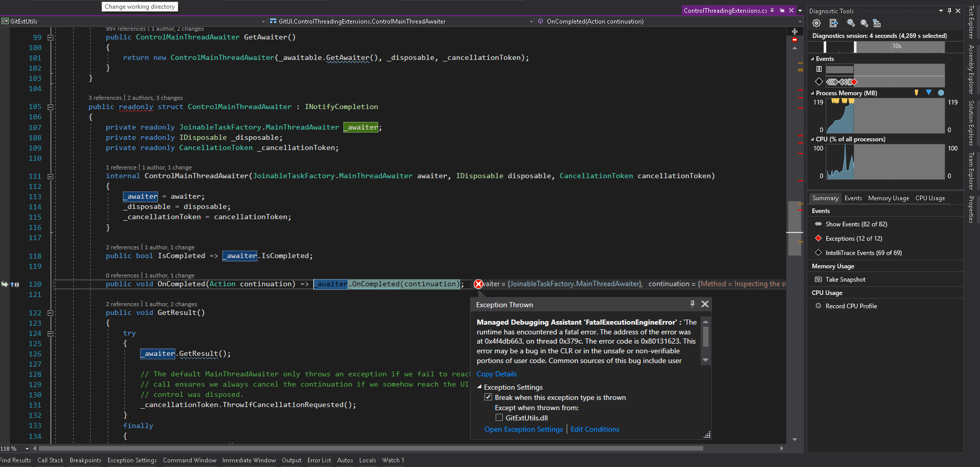
Task: Toggle the pin on Exception Thrown popup
Action: 692,304
